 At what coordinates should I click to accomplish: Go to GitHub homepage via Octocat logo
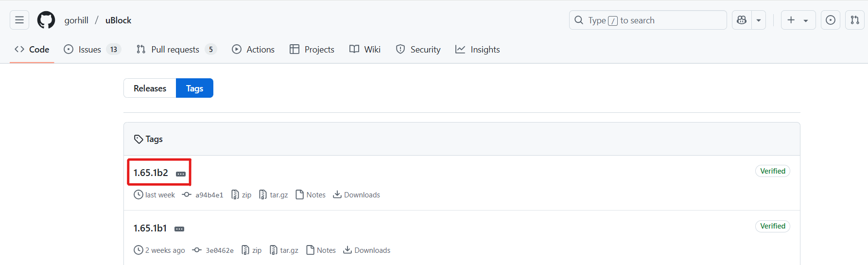[46, 20]
